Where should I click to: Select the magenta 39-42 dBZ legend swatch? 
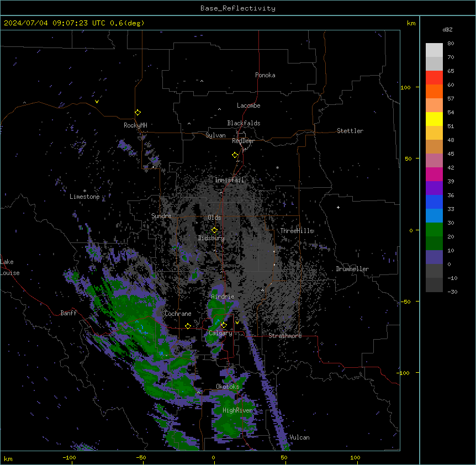tap(434, 174)
